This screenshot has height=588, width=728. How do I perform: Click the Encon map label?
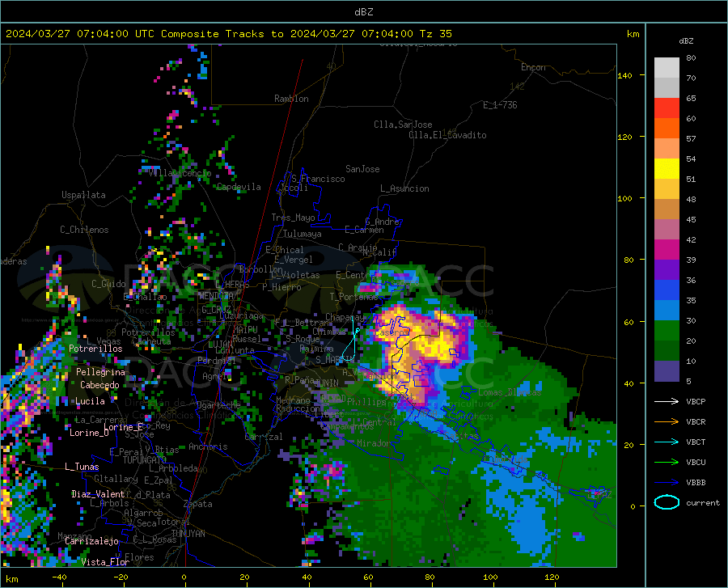pyautogui.click(x=533, y=67)
